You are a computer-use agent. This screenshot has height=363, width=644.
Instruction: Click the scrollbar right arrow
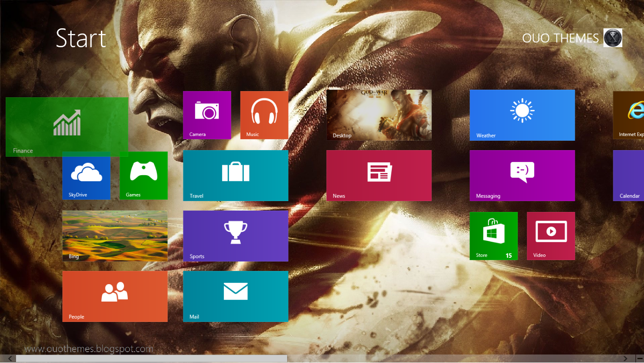pos(626,359)
